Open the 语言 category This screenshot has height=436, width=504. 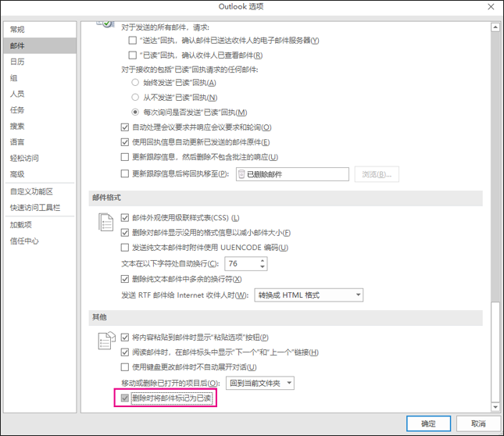(x=40, y=142)
